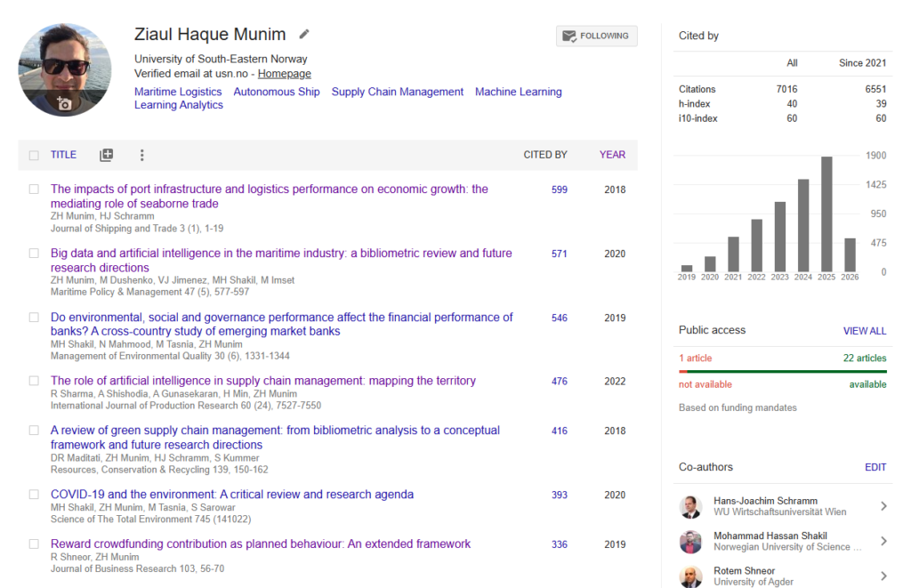Click the camera icon on profile photo
The image size is (911, 588).
pyautogui.click(x=64, y=104)
